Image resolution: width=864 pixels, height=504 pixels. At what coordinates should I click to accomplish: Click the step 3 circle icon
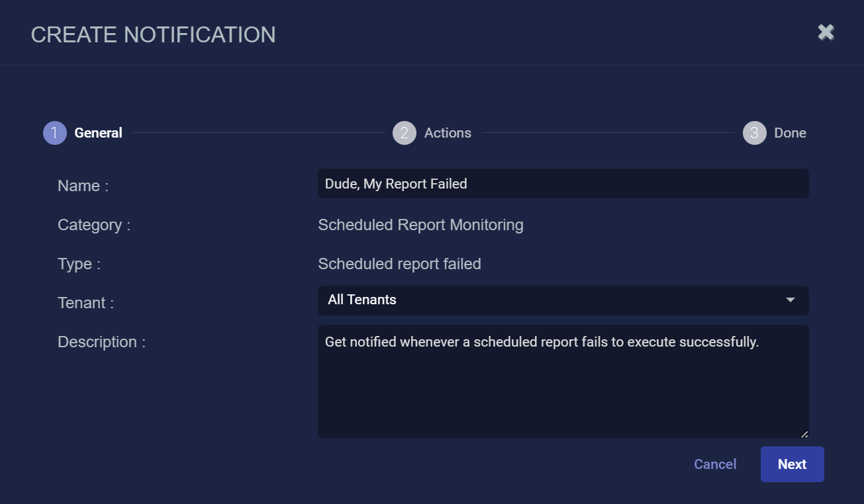754,133
